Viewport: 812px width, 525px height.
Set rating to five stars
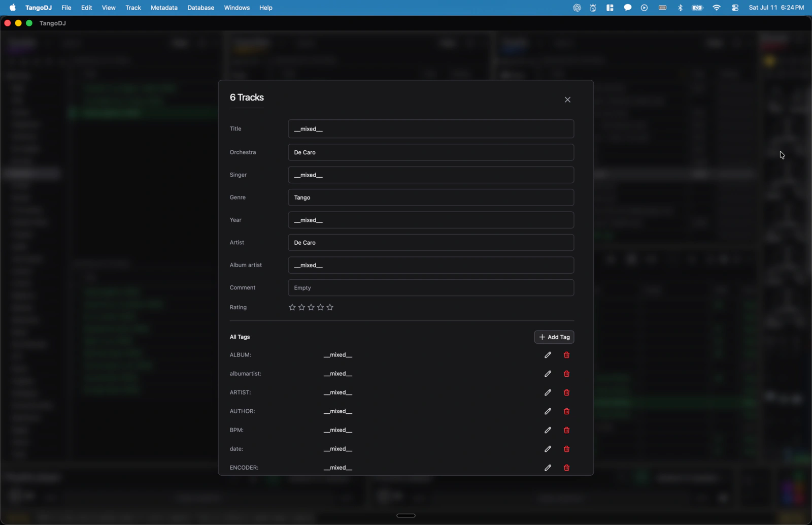330,307
